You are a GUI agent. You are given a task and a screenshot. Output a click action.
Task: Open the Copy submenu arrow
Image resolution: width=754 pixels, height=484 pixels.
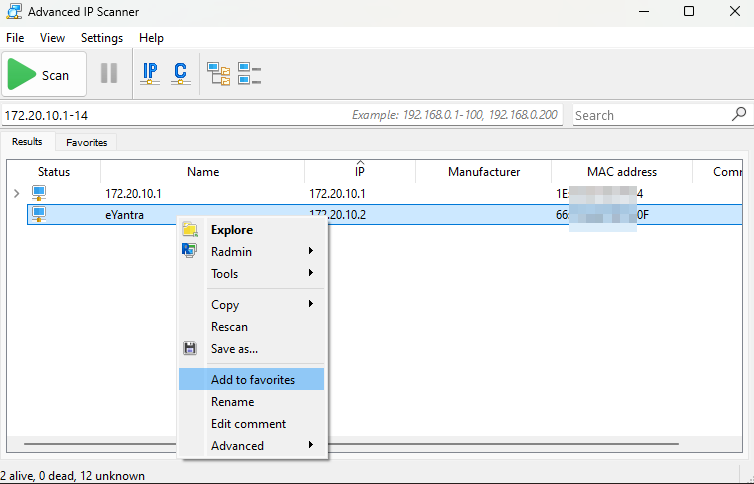[x=311, y=304]
